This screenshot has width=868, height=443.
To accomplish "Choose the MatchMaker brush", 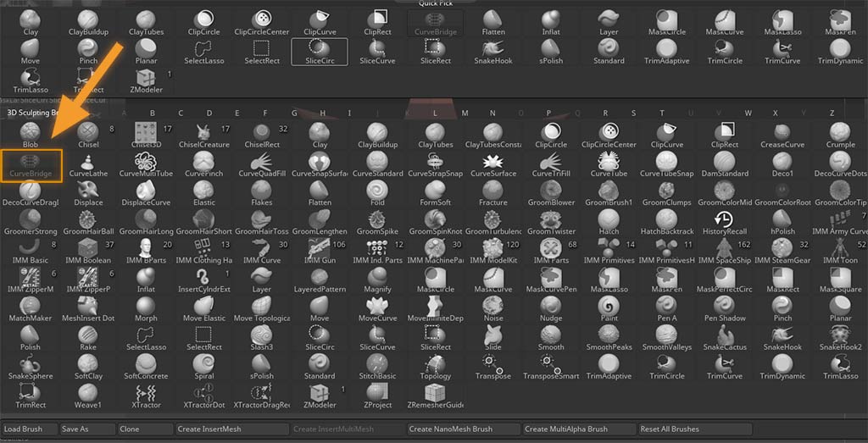I will [31, 308].
